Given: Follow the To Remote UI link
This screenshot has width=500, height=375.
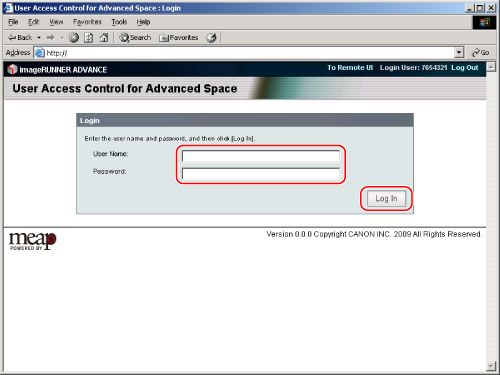Looking at the screenshot, I should tap(350, 68).
